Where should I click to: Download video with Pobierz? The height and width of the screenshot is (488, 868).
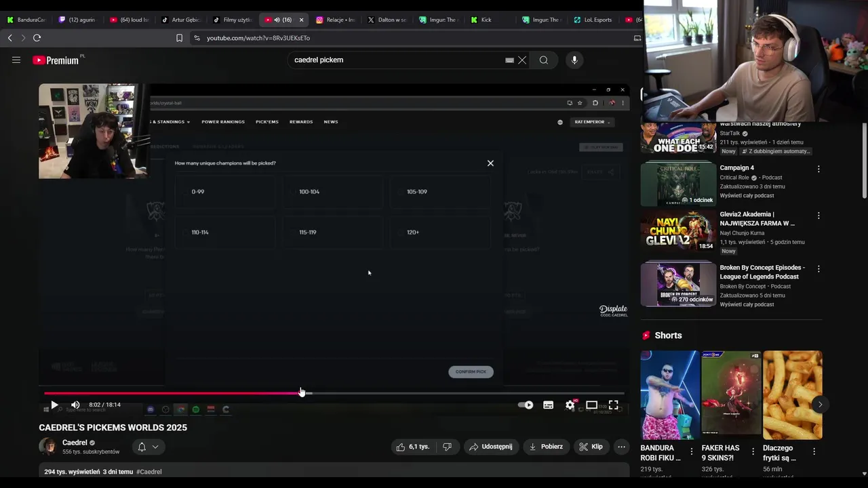(x=546, y=447)
